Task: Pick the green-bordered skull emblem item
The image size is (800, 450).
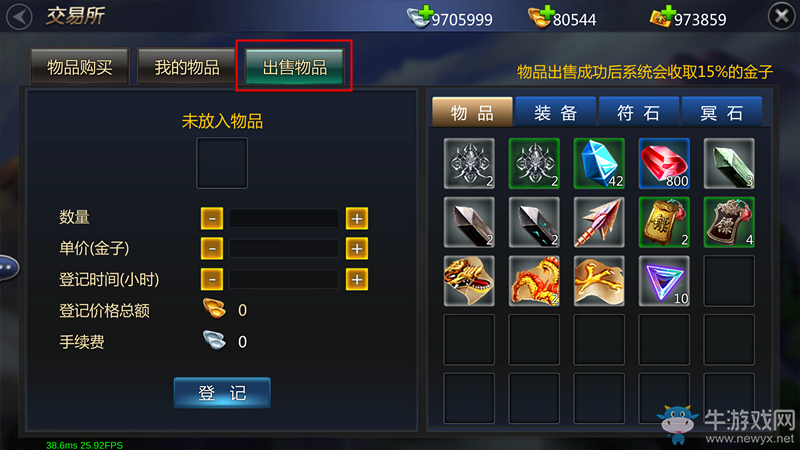Action: click(534, 163)
